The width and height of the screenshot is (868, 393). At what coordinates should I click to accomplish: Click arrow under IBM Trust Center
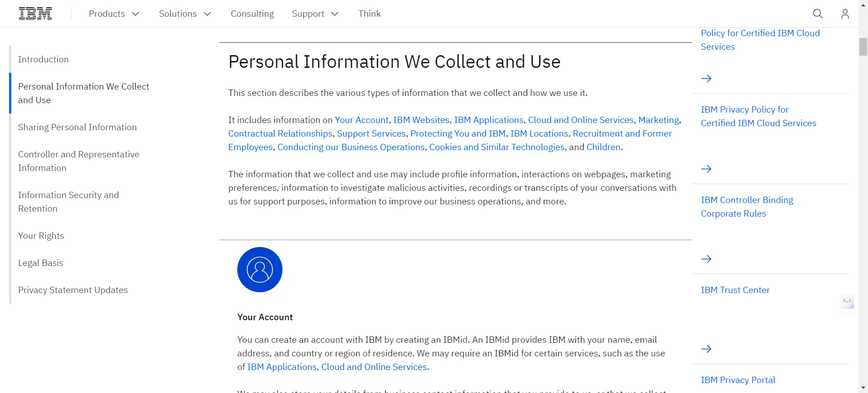click(706, 349)
